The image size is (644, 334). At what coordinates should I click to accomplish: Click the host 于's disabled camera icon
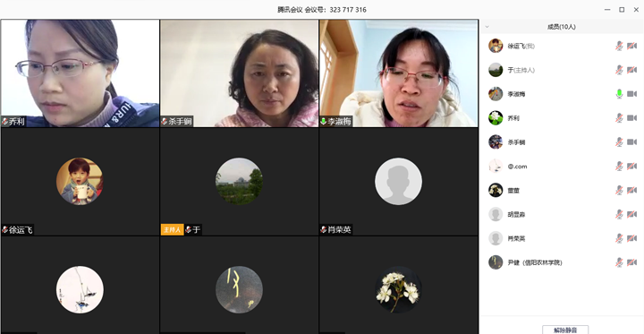tap(631, 70)
